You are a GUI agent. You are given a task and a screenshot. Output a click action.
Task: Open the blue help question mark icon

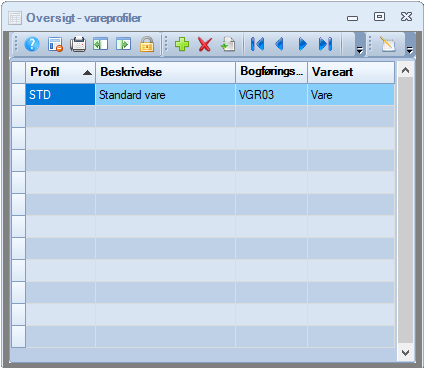(32, 44)
